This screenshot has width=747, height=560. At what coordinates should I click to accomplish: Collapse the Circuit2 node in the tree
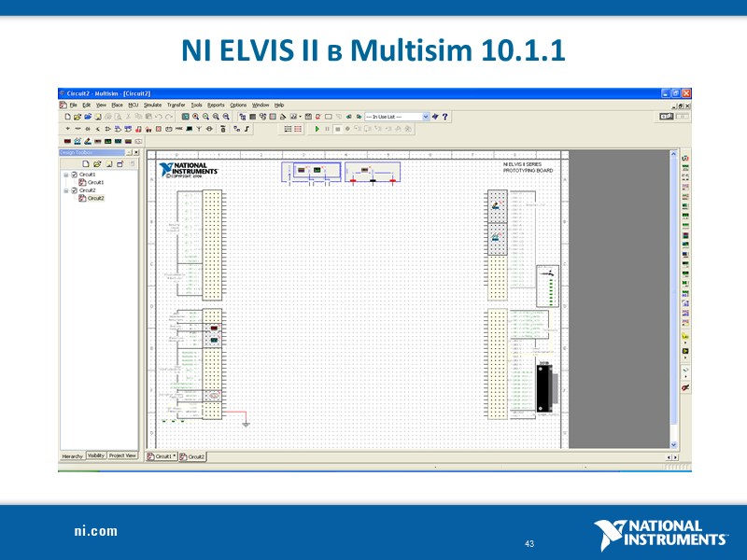click(66, 189)
